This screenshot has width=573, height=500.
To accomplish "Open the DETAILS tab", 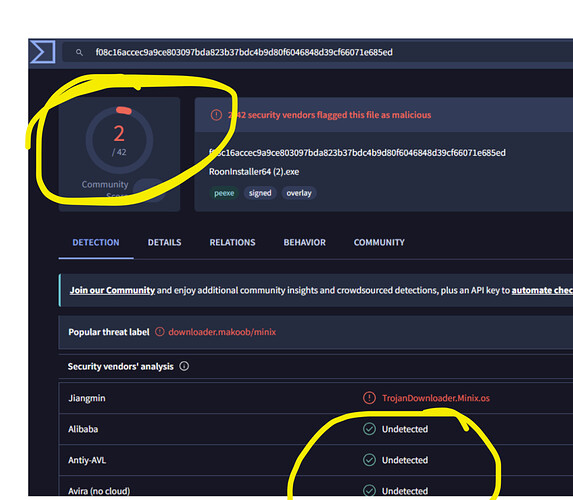I will pos(164,242).
